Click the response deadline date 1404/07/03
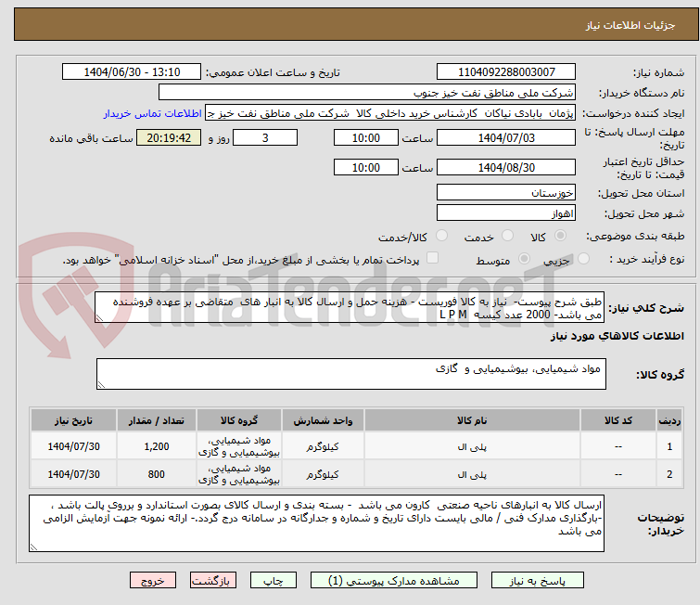 tap(506, 137)
